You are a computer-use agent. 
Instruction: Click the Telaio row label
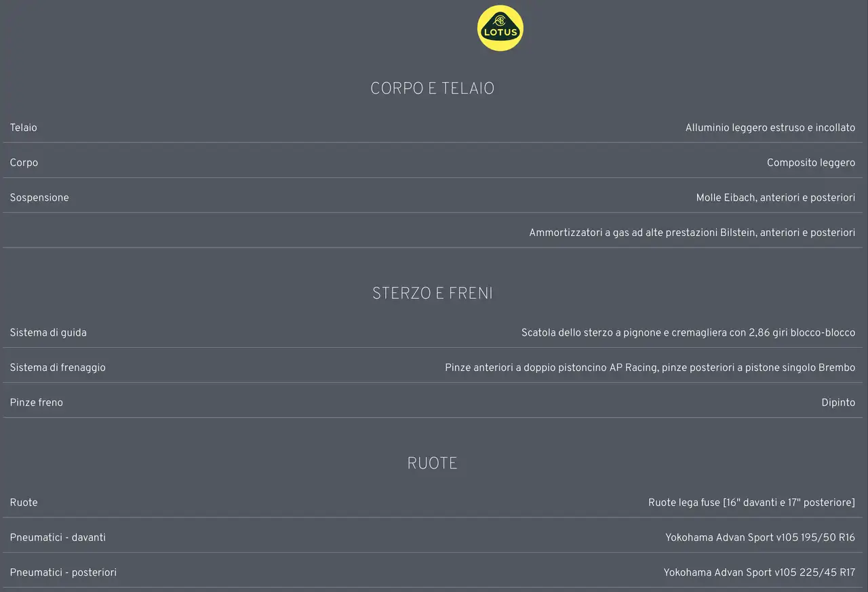(x=24, y=127)
